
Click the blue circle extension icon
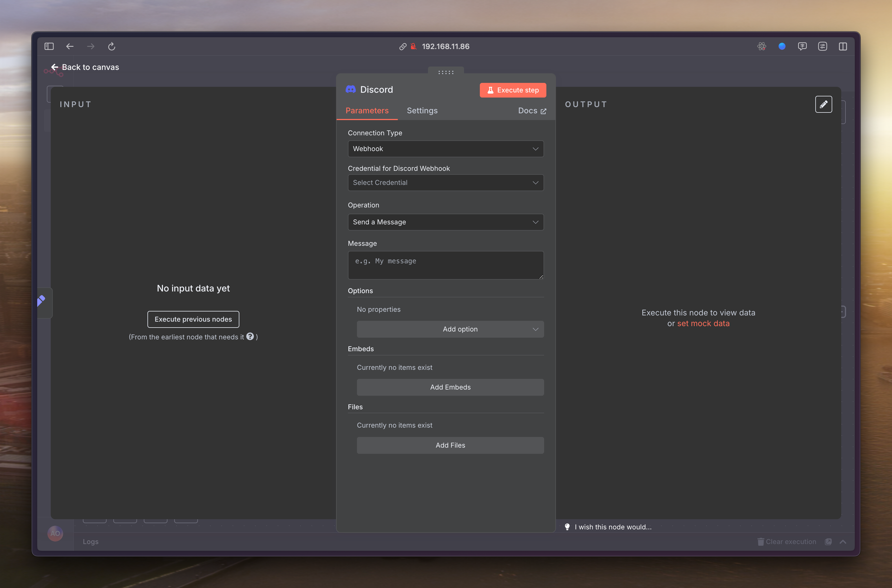pos(782,47)
